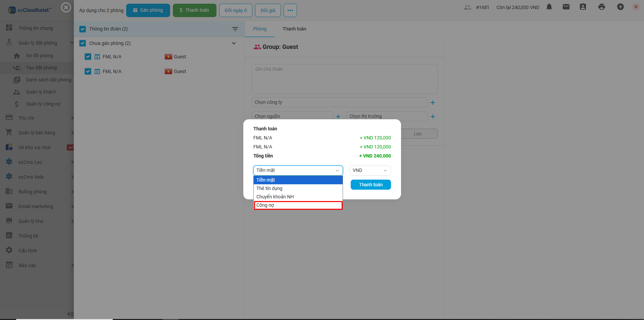The width and height of the screenshot is (644, 320).
Task: Open the VND currency dropdown
Action: tap(370, 171)
